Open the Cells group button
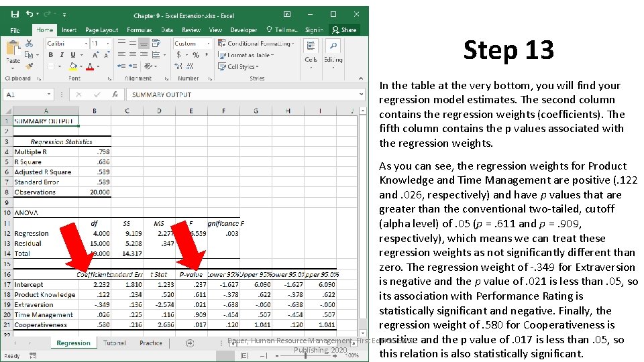Screen dimensions: 644x362 pos(311,54)
